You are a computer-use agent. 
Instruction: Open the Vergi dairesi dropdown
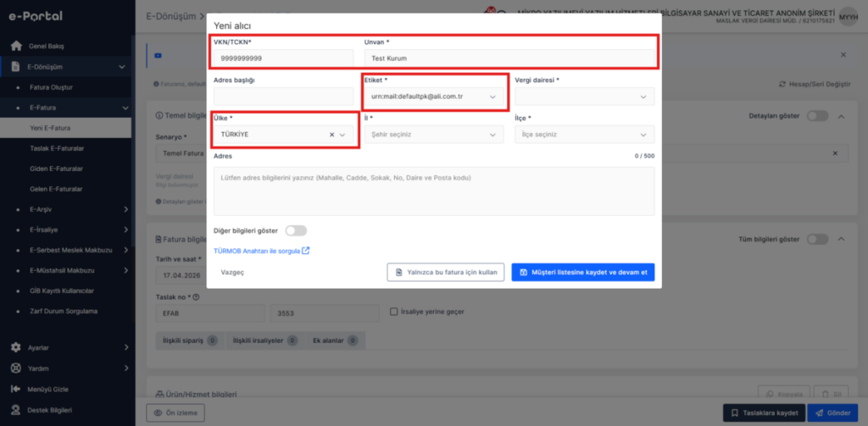tap(585, 97)
